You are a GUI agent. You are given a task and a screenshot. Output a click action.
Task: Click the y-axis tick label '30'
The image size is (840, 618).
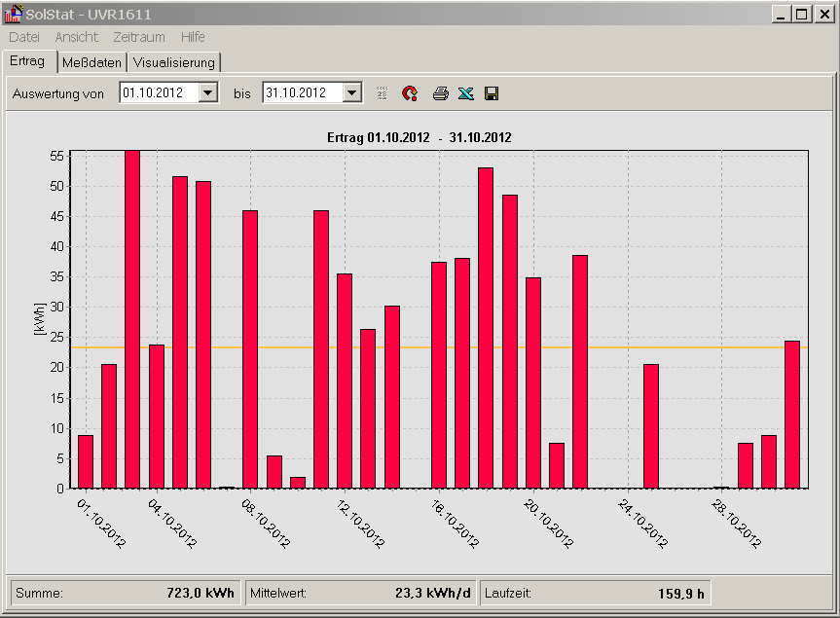tap(56, 307)
